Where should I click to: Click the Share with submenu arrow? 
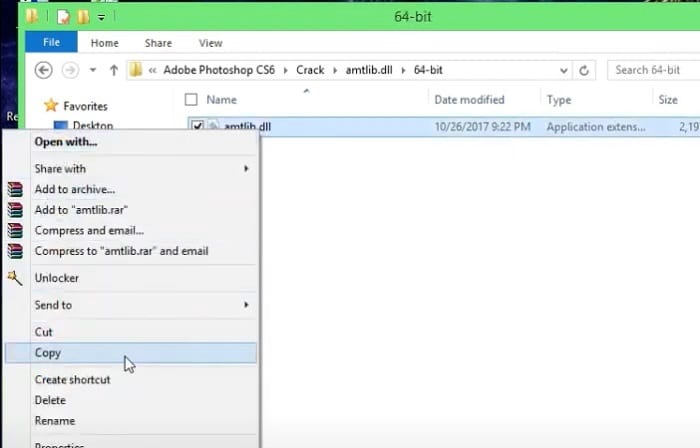coord(246,169)
